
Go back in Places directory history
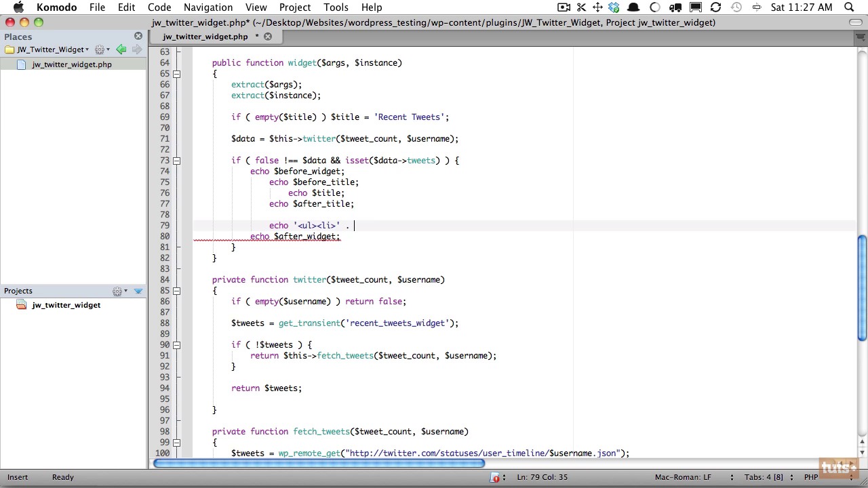click(121, 49)
